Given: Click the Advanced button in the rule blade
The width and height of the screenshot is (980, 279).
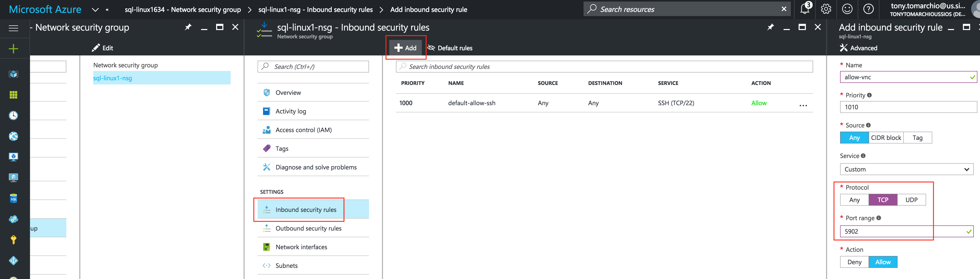Looking at the screenshot, I should pyautogui.click(x=859, y=48).
